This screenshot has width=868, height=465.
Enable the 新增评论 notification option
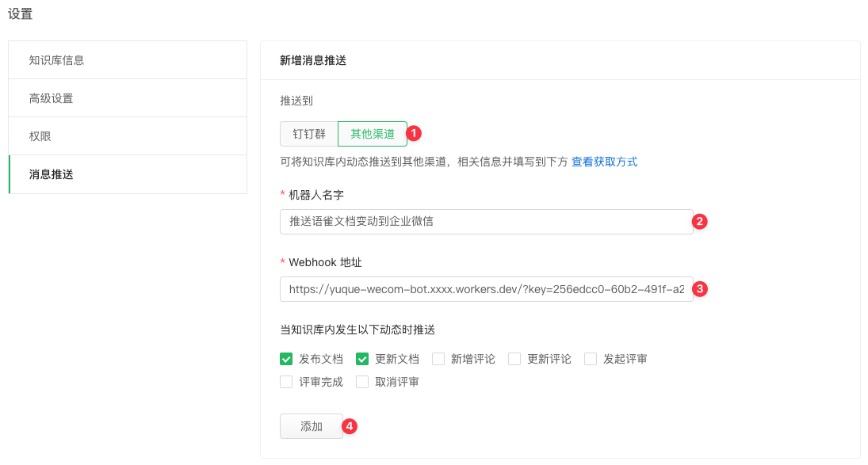pyautogui.click(x=438, y=359)
